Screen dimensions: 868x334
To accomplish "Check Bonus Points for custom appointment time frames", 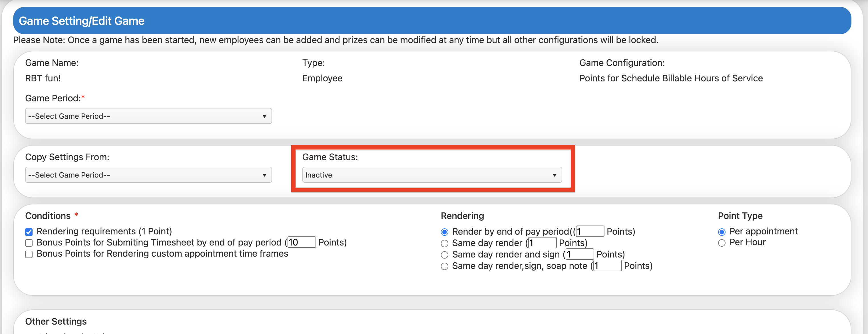I will (x=29, y=254).
